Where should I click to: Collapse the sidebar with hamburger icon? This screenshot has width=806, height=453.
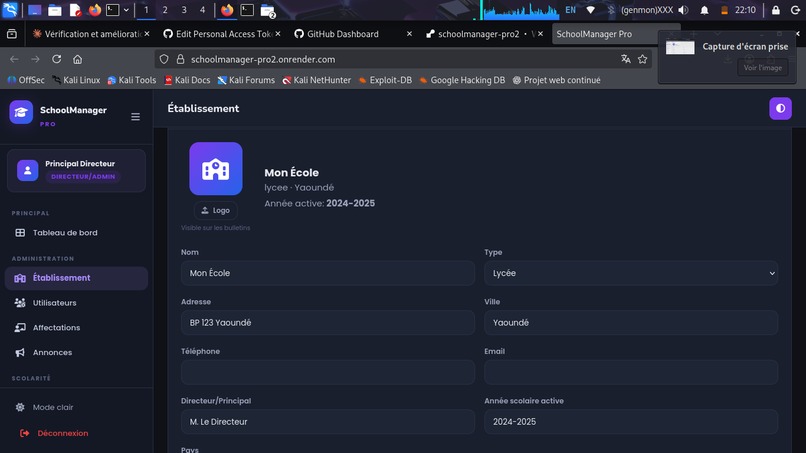(x=135, y=117)
